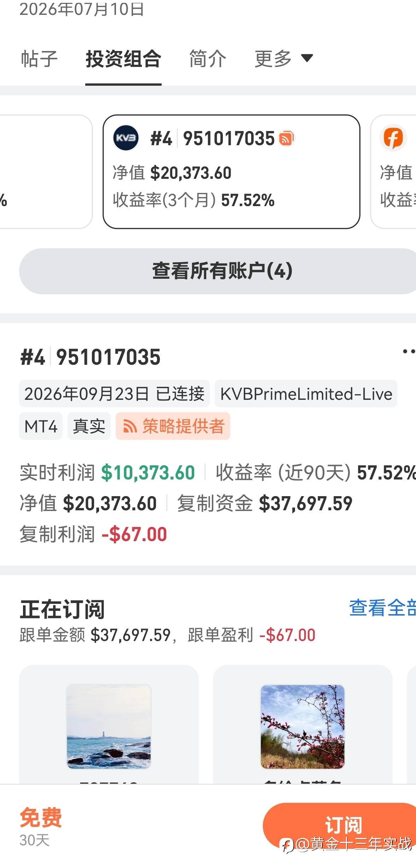Tap the 真实 account type tag

click(89, 426)
